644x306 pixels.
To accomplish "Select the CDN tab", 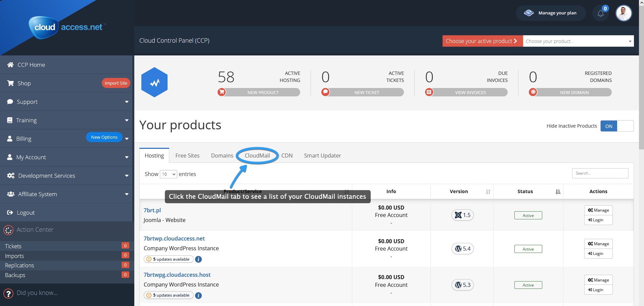I will [x=287, y=156].
